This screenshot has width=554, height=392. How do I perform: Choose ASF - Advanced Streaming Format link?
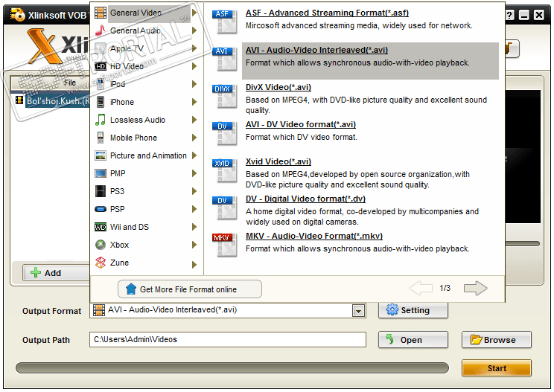(x=327, y=13)
